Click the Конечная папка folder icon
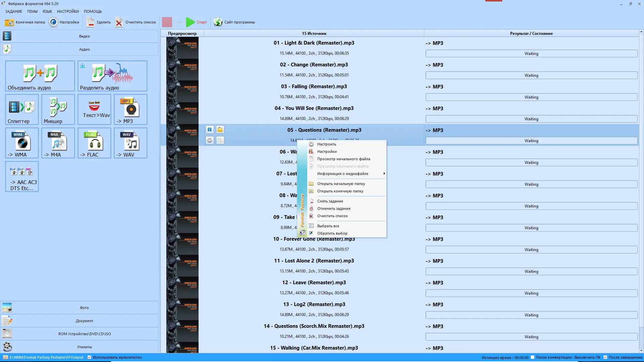 [9, 22]
